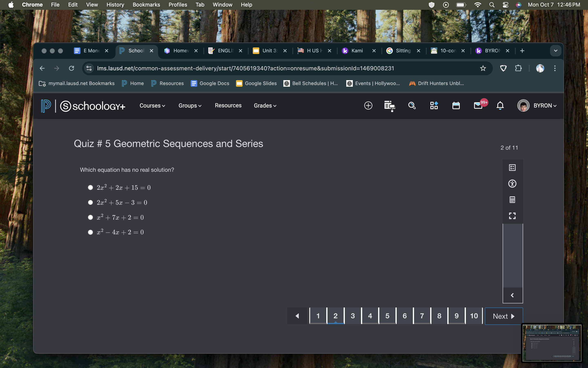This screenshot has width=588, height=368.
Task: Open Chrome extensions puzzle icon
Action: [x=518, y=68]
